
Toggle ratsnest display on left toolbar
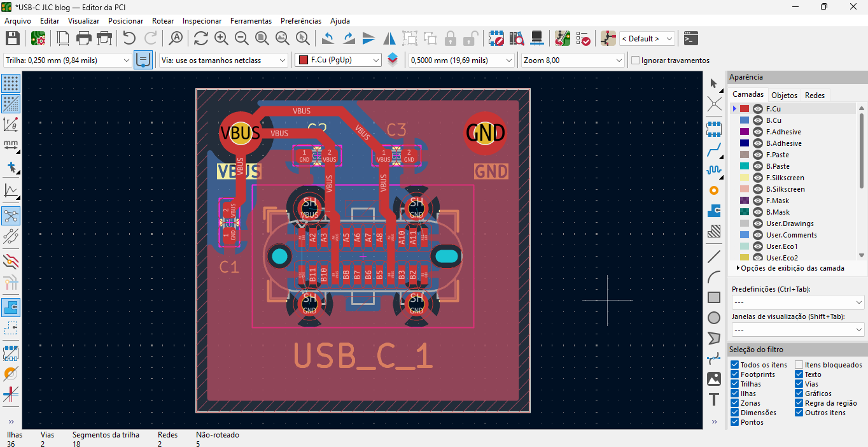tap(11, 216)
